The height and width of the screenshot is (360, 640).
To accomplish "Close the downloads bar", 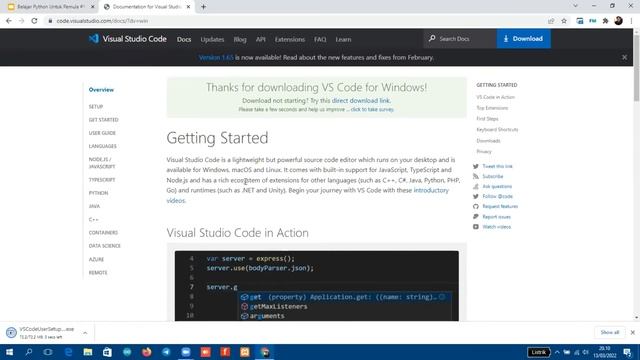I will (633, 332).
